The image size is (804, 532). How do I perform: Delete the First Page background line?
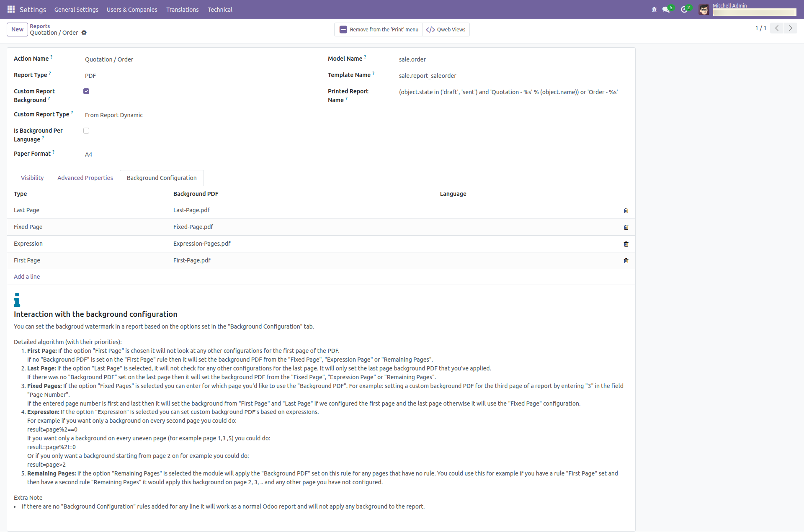626,261
